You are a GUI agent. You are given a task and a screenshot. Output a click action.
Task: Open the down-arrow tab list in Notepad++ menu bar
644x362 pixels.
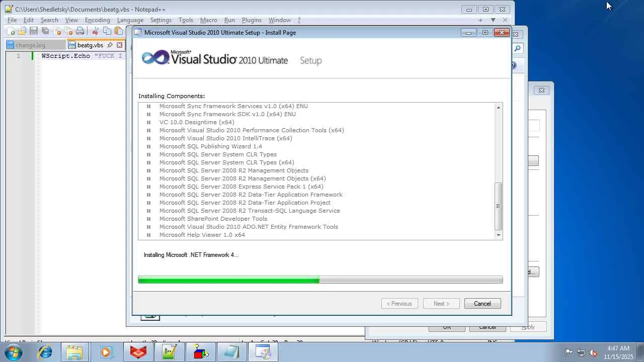click(493, 20)
